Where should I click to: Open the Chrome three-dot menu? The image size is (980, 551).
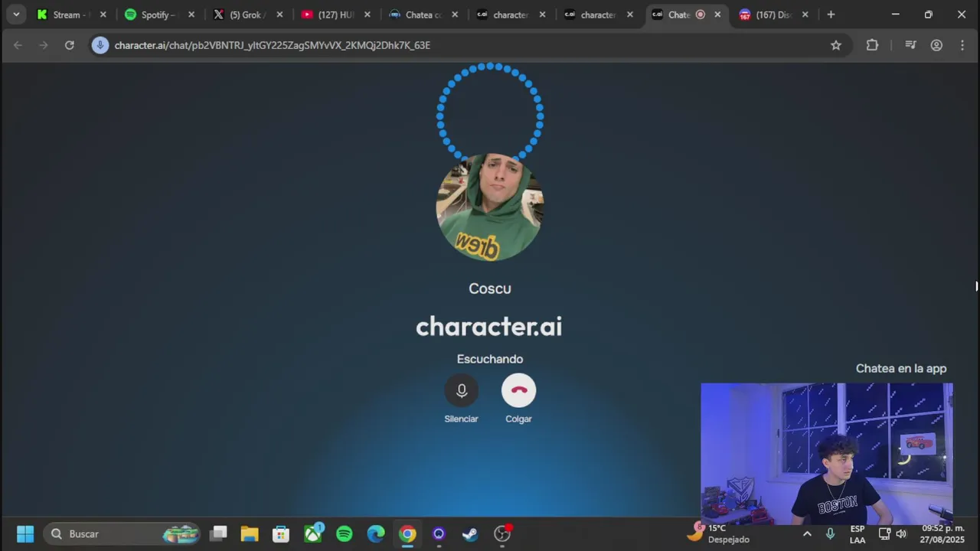tap(962, 45)
